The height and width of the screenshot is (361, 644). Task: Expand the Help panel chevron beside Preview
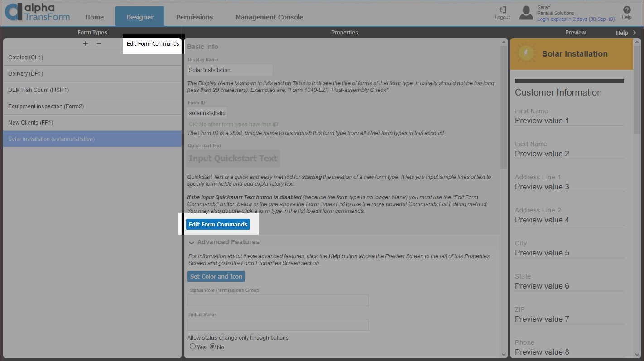coord(634,33)
